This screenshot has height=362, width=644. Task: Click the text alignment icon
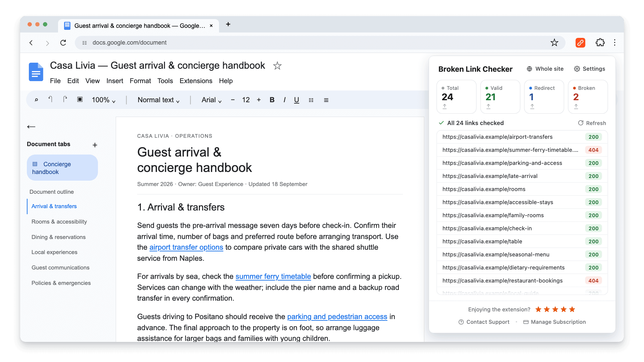326,100
